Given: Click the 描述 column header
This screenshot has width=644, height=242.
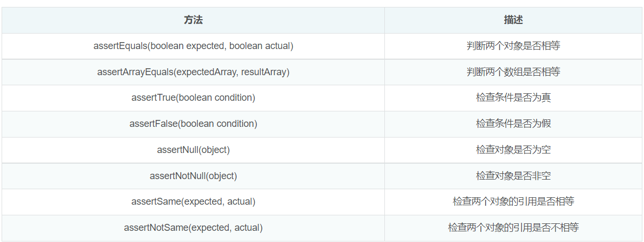Looking at the screenshot, I should [x=513, y=20].
